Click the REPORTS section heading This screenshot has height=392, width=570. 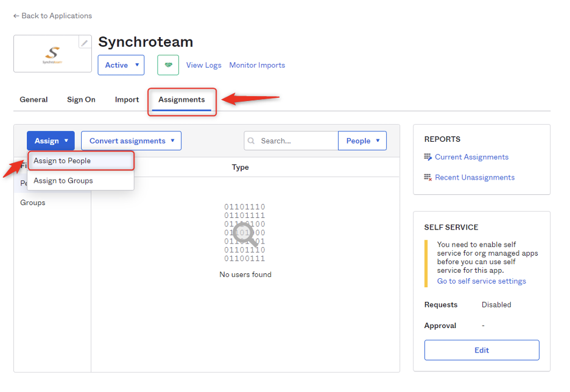442,139
